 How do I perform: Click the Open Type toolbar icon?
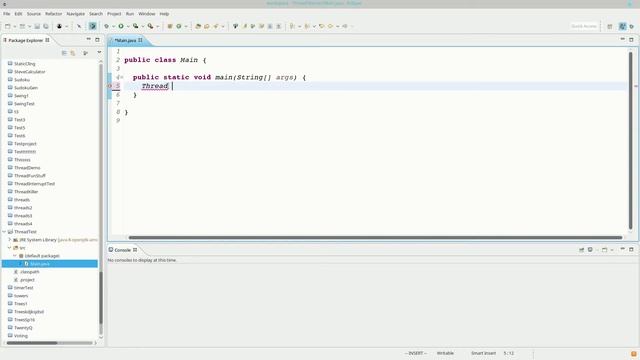(x=198, y=26)
